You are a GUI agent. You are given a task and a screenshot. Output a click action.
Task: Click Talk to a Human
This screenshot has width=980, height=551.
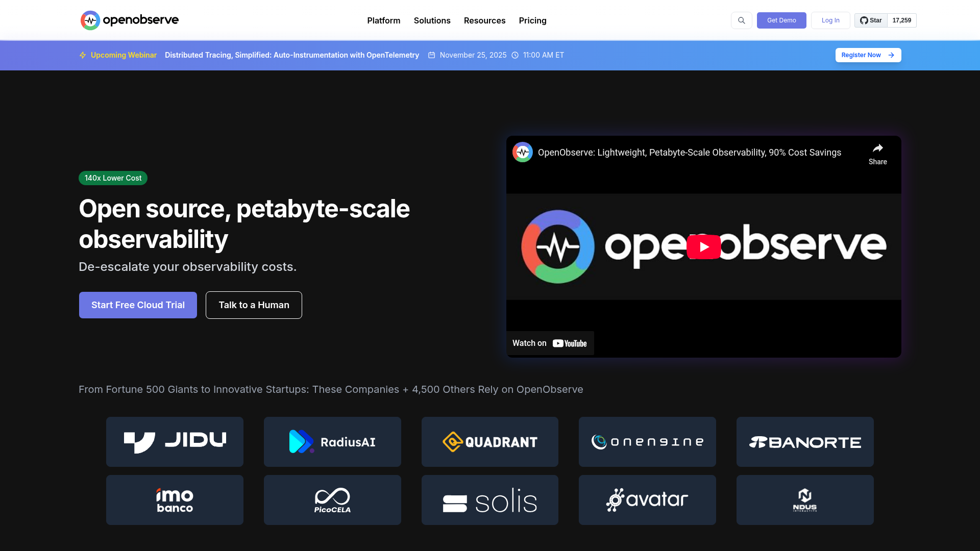[253, 305]
